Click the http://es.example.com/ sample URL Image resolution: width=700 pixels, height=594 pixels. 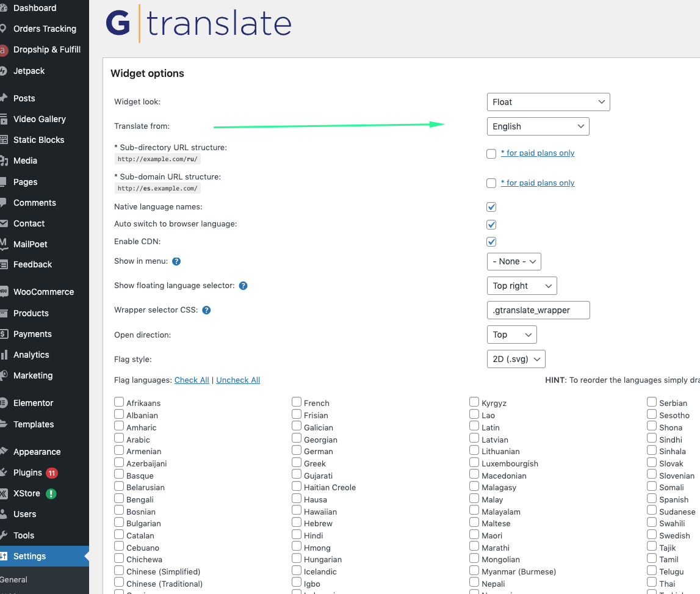point(157,189)
